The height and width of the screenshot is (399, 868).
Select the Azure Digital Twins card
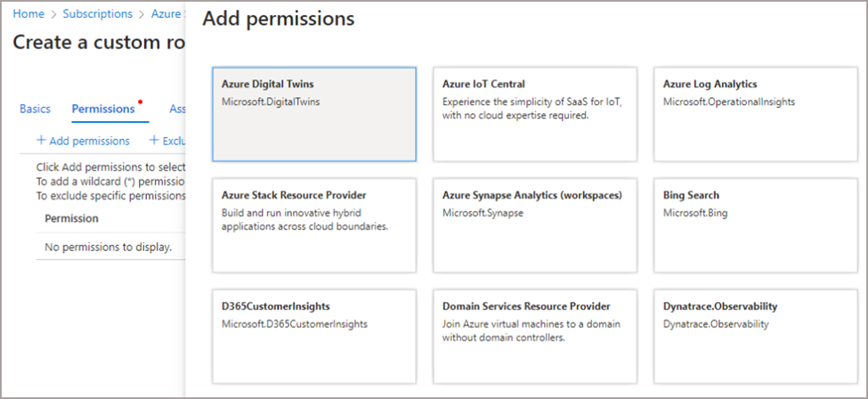coord(314,114)
